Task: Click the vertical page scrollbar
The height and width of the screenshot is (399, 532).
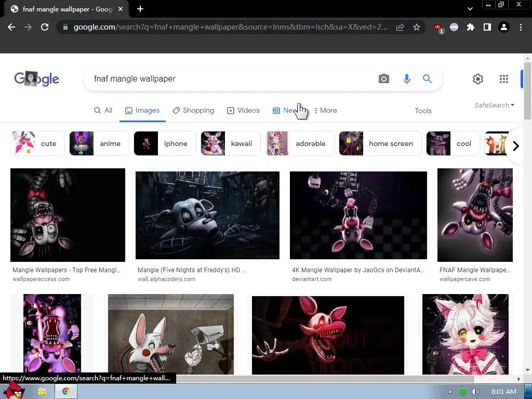Action: pos(527,90)
